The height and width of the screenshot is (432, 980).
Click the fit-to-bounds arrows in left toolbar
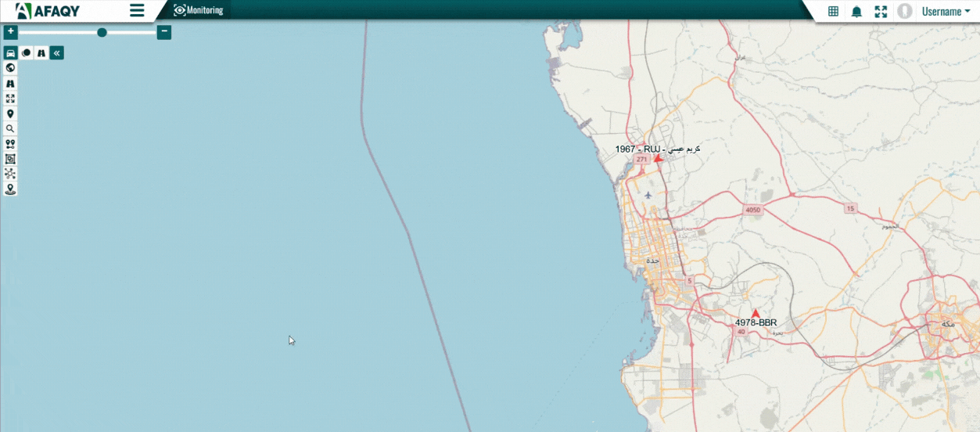10,99
